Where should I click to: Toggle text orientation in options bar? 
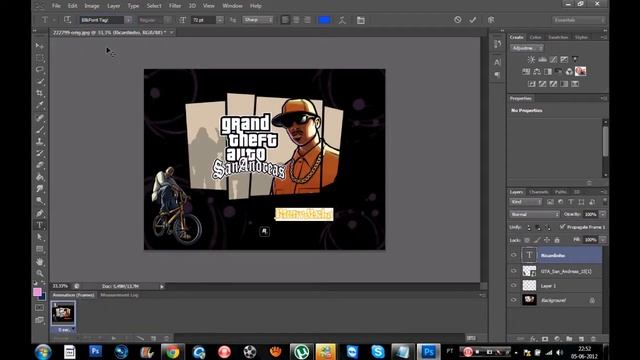pos(67,20)
